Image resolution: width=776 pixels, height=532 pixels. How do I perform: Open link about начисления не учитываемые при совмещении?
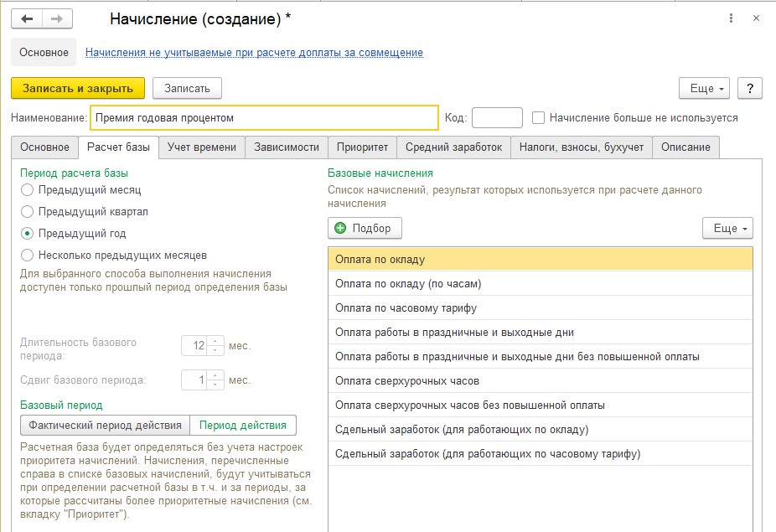pyautogui.click(x=254, y=53)
